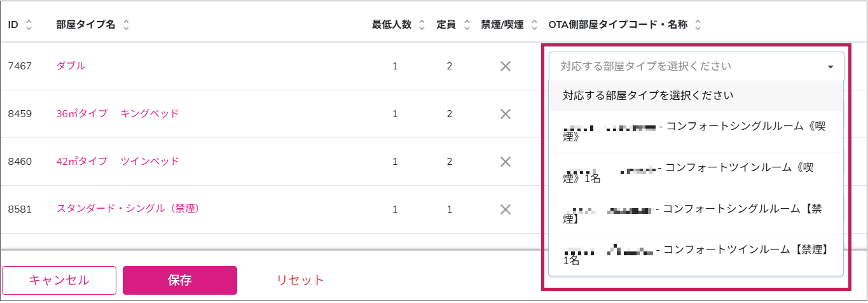Open the 36㎡タイプ キングベッド room link
The height and width of the screenshot is (303, 868).
(118, 114)
